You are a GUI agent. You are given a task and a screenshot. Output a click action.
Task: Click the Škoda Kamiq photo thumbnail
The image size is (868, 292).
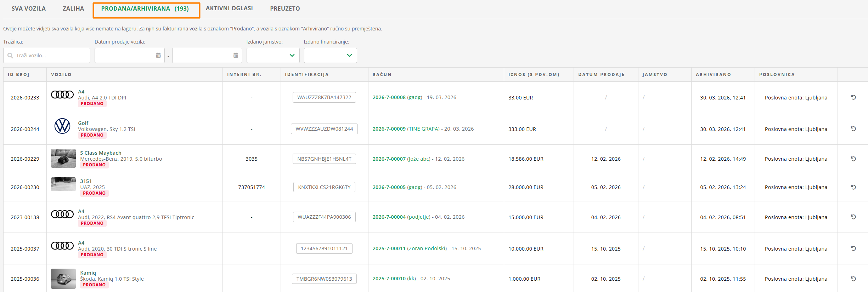(x=63, y=279)
